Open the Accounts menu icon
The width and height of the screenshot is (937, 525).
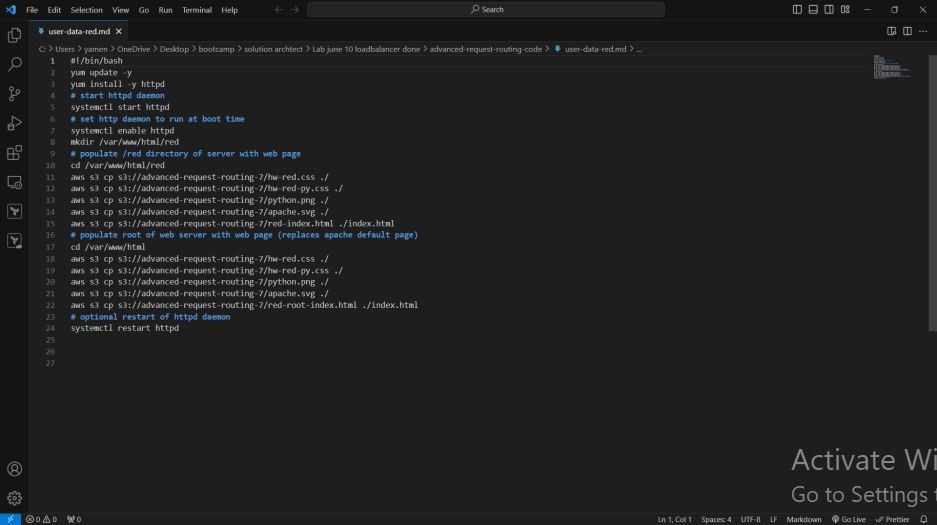[x=14, y=469]
